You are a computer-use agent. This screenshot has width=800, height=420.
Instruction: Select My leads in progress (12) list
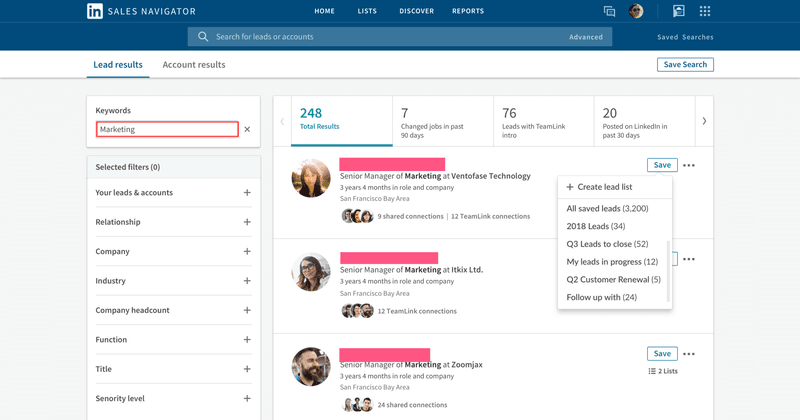pos(613,262)
